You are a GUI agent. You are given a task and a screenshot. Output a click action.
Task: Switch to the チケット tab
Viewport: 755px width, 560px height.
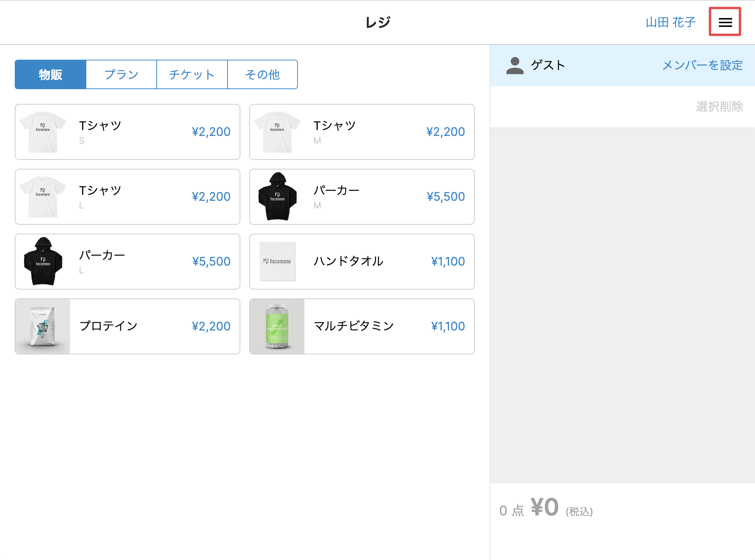192,74
